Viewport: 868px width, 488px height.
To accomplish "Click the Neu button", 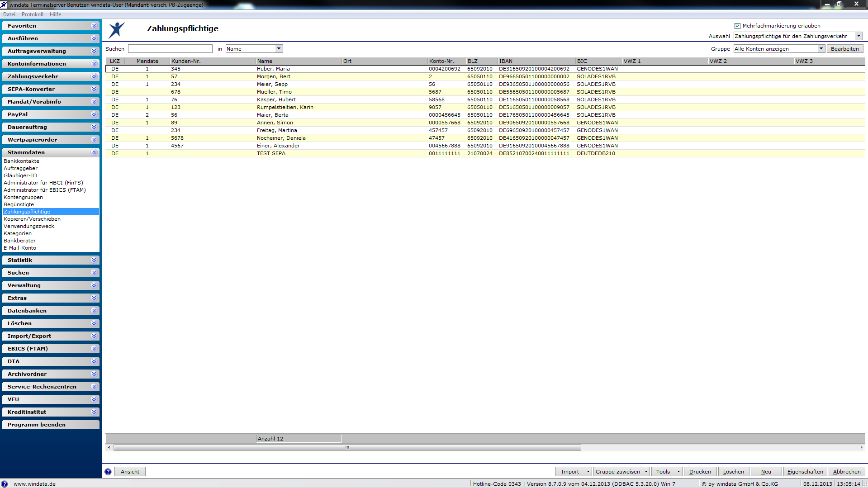I will tap(766, 472).
